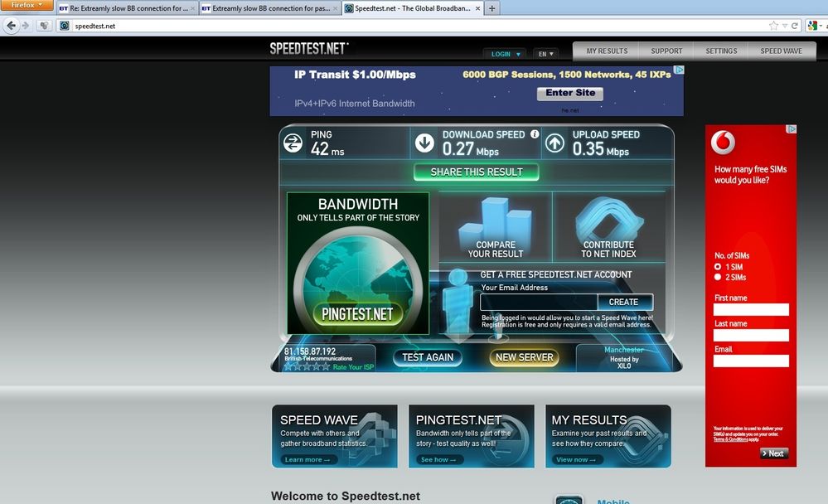Select the 1 SIM radio button
Viewport: 828px width, 504px height.
click(x=718, y=267)
